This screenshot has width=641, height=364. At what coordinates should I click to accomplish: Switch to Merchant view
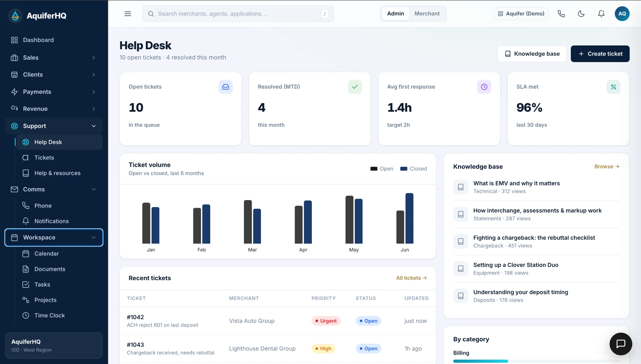[x=427, y=14]
